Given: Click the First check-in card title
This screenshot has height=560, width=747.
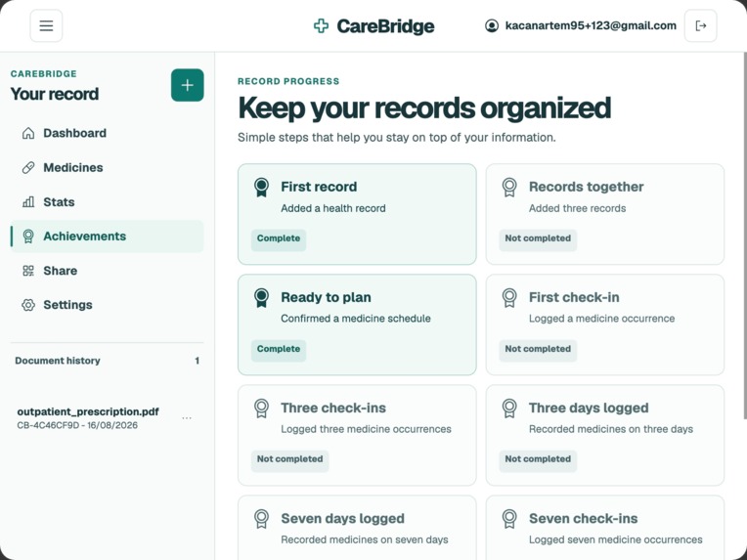Looking at the screenshot, I should click(574, 298).
